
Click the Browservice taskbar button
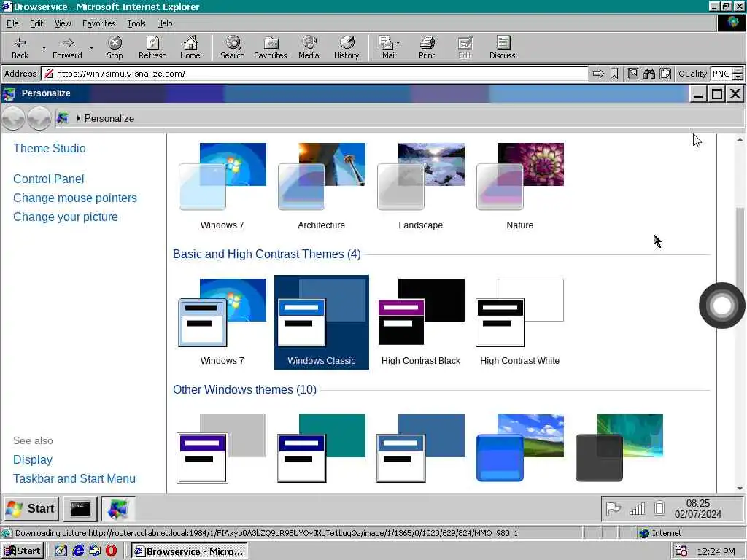click(189, 551)
